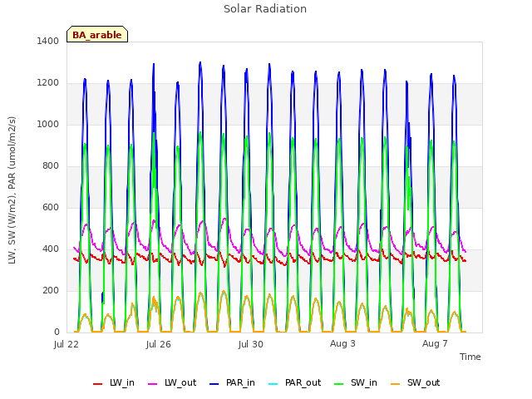Viewport: 532px width, 399px height.
Task: Click the orange SW_out legend swatch
Action: click(x=395, y=384)
